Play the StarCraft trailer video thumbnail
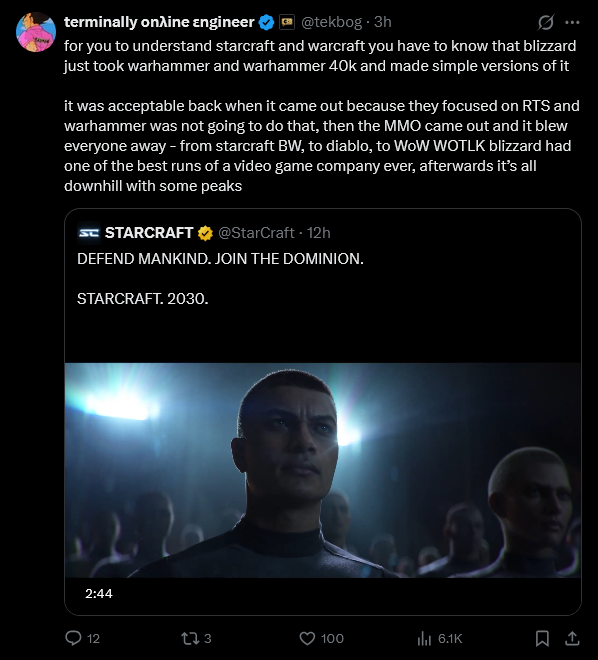The width and height of the screenshot is (598, 660). [x=323, y=470]
